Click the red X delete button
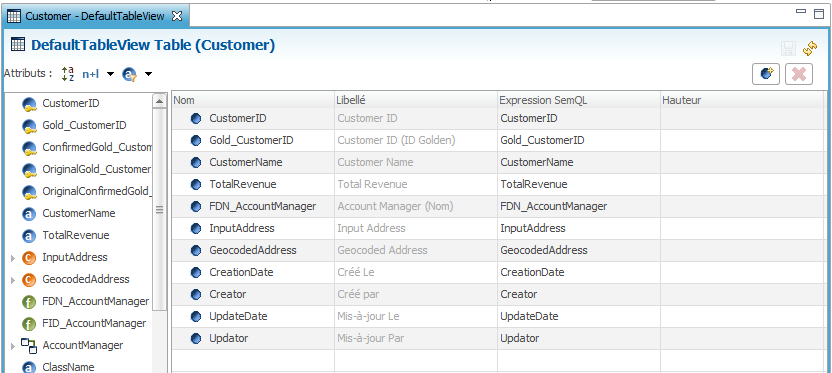 pos(799,74)
